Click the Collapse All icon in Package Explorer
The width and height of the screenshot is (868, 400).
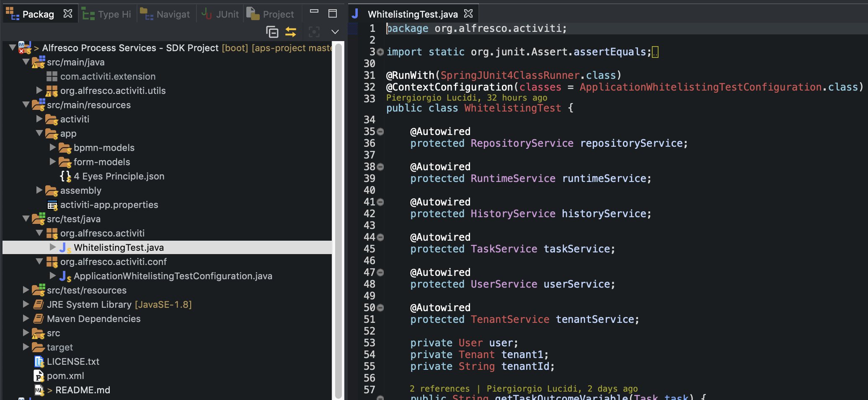[272, 32]
